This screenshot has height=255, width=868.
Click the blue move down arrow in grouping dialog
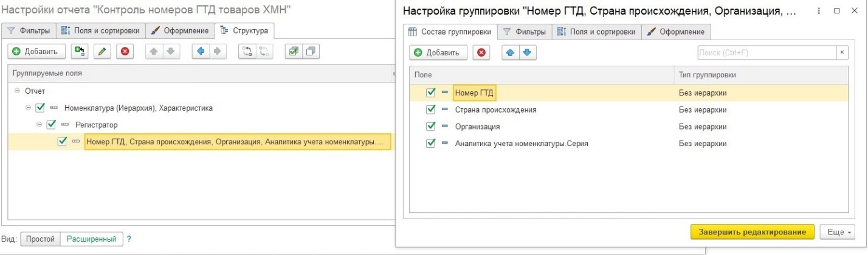(526, 53)
